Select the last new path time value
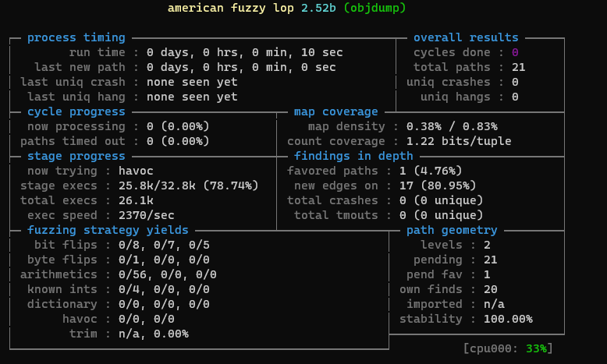 [241, 67]
